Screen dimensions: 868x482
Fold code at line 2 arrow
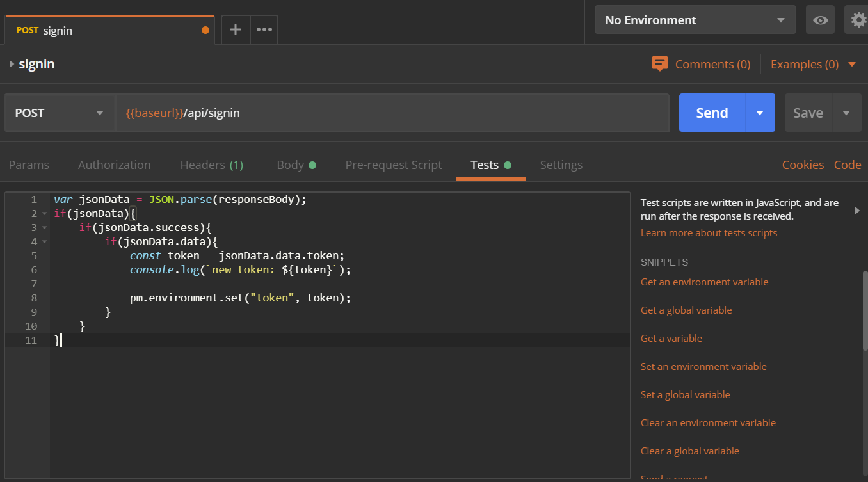click(44, 214)
